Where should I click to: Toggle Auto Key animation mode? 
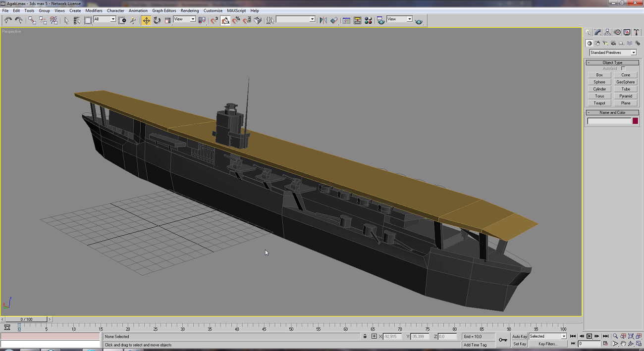coord(519,336)
